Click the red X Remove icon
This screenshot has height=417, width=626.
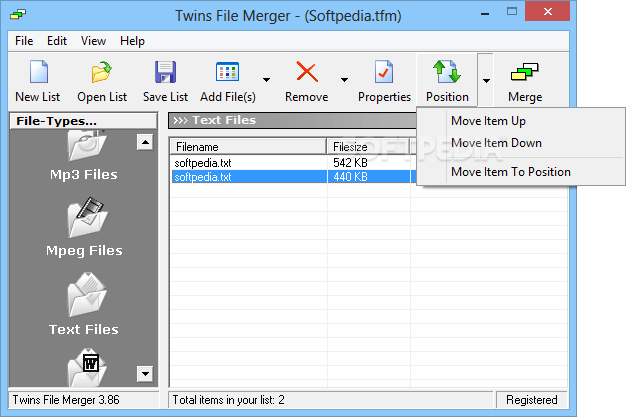coord(307,72)
